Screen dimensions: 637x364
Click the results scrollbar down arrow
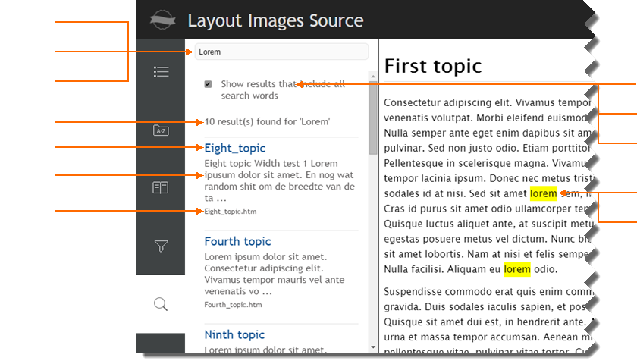(372, 347)
